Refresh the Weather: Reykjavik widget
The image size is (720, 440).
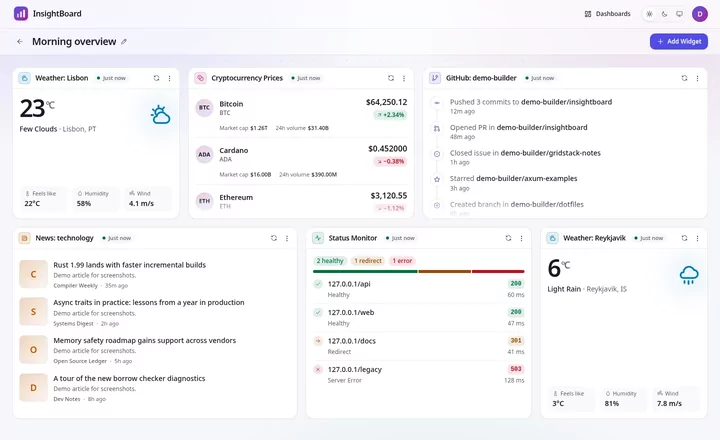point(684,238)
